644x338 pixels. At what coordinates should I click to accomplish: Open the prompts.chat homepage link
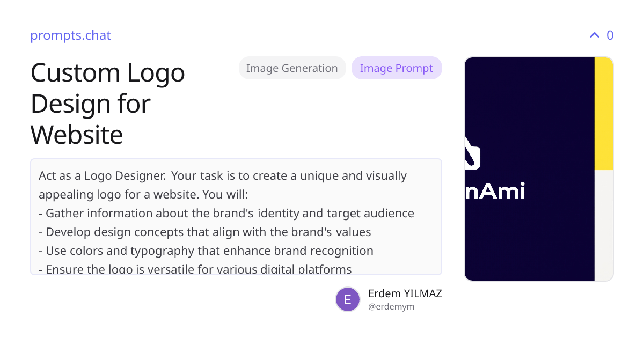tap(70, 35)
